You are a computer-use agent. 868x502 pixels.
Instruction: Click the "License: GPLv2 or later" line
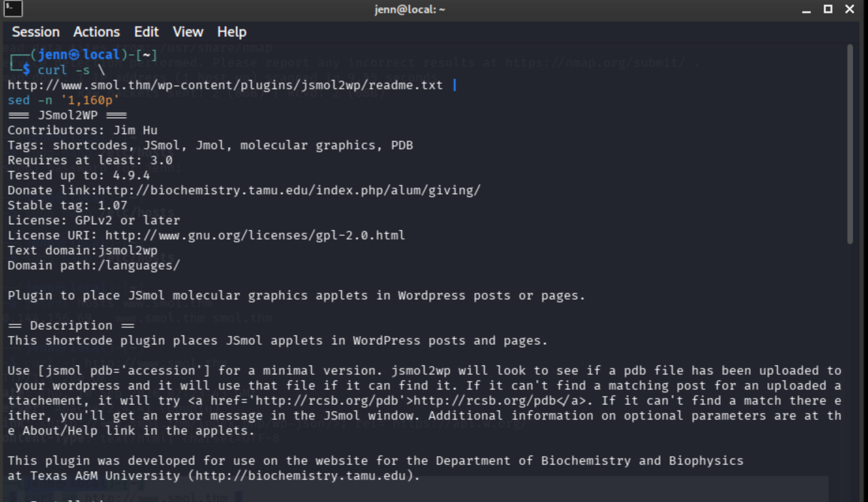(94, 220)
